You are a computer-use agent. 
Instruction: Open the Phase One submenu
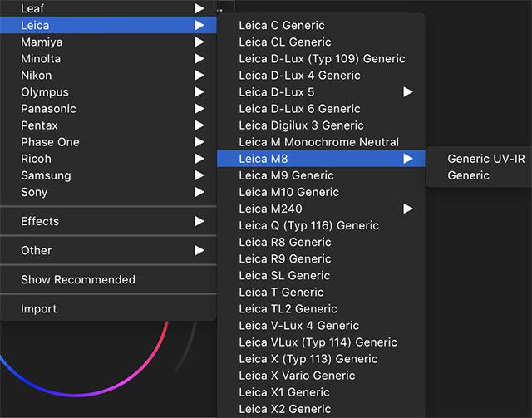(108, 142)
